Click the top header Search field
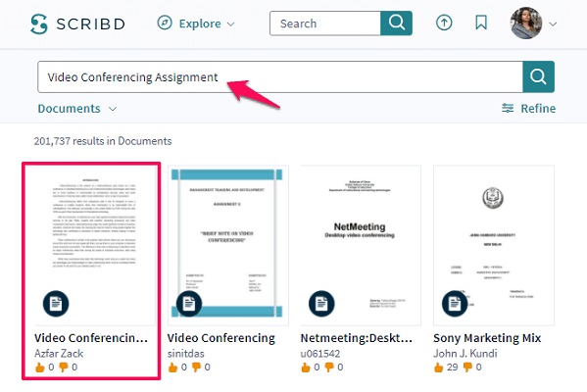This screenshot has width=587, height=392. point(325,24)
